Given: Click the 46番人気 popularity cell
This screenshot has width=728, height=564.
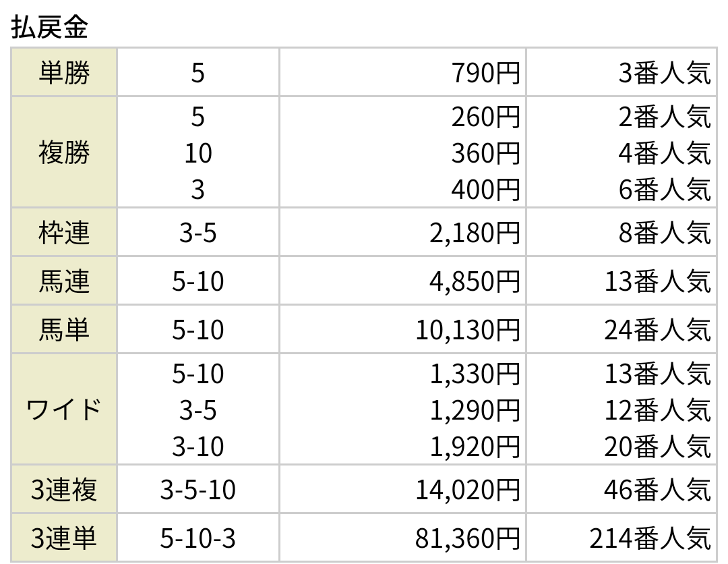Looking at the screenshot, I should coord(658,490).
